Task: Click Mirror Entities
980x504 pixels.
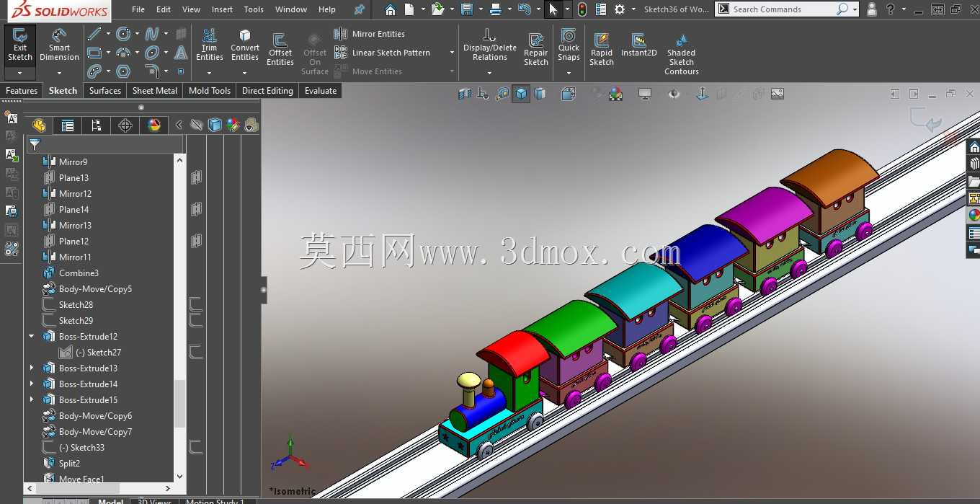Action: point(370,34)
